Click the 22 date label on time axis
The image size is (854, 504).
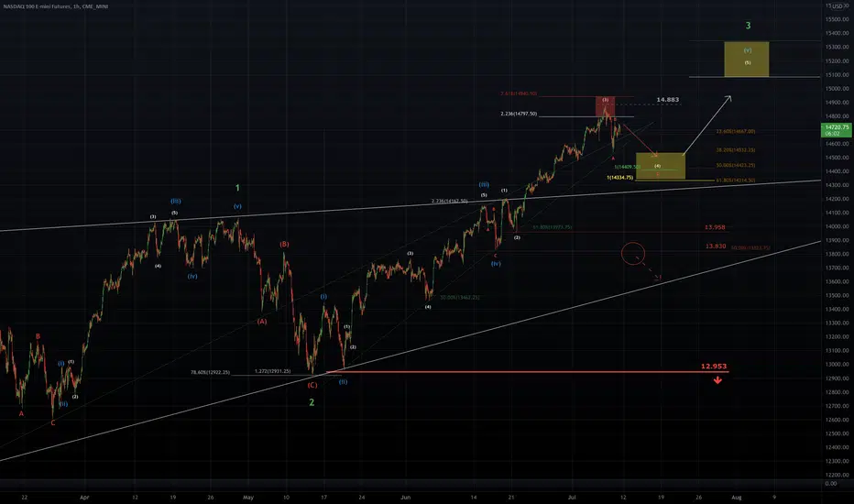tap(24, 497)
